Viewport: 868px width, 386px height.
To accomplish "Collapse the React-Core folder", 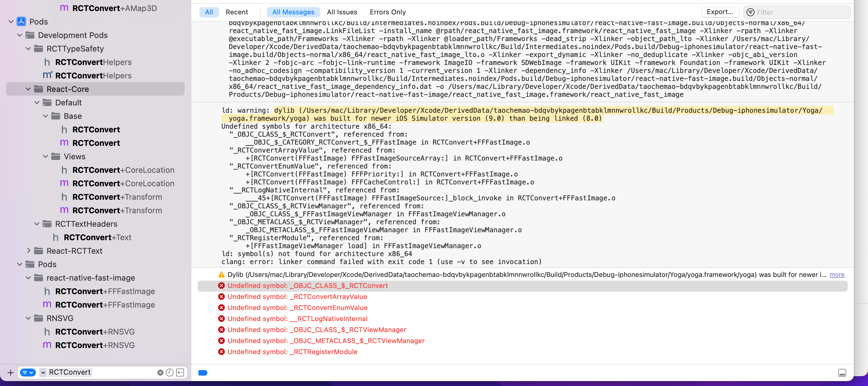I will click(28, 89).
